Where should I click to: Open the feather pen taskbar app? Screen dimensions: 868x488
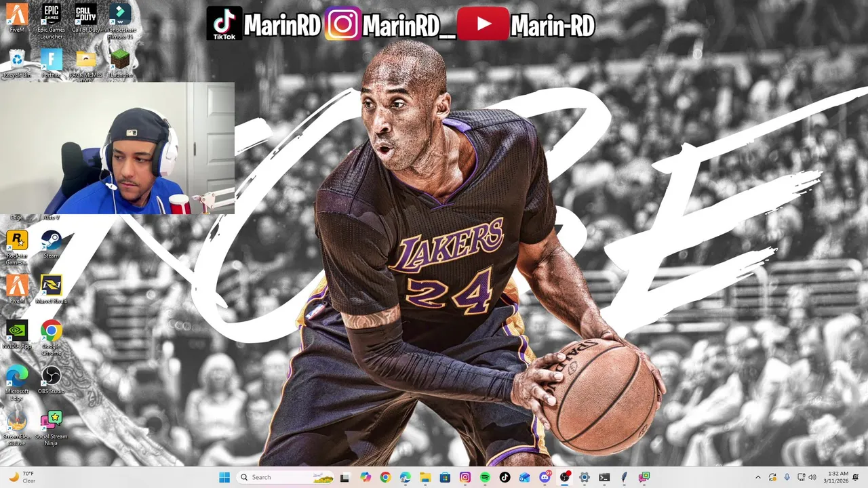(624, 477)
